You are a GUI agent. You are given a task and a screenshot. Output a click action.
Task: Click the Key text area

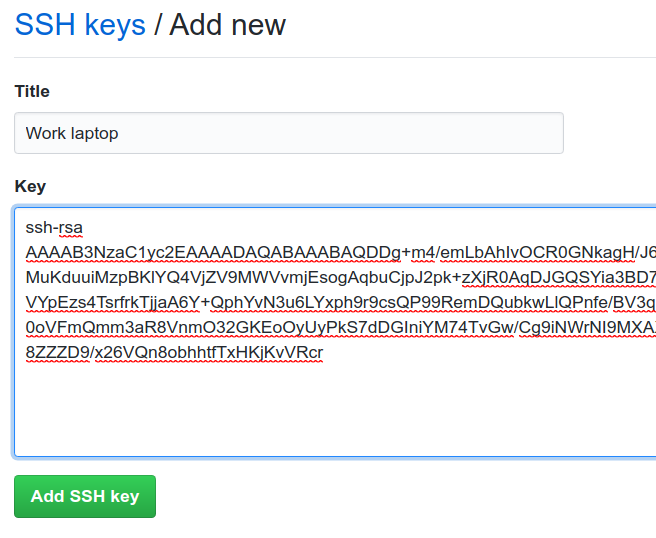400,400
